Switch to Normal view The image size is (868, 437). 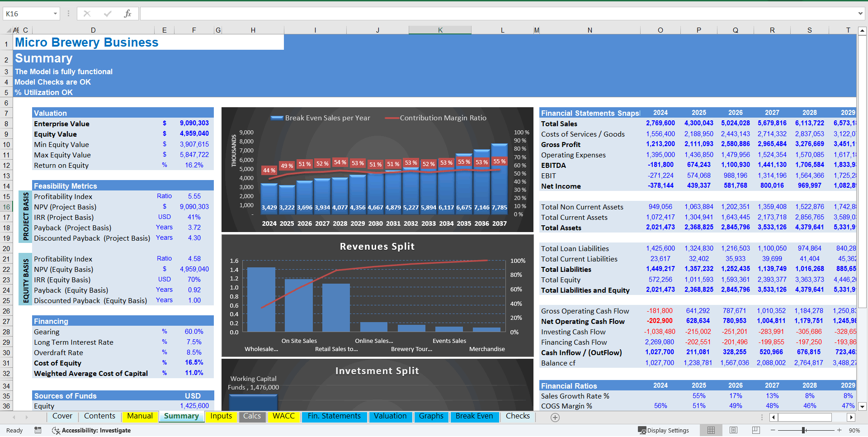click(711, 430)
